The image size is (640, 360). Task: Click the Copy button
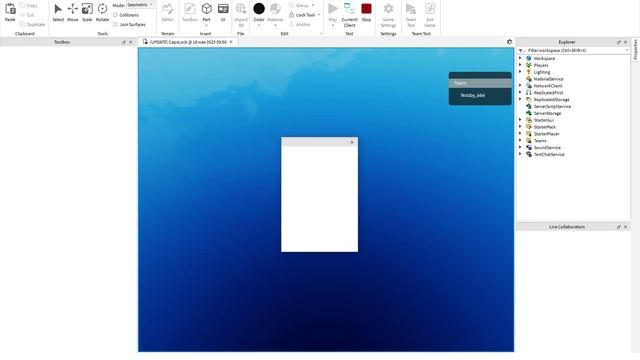click(29, 5)
